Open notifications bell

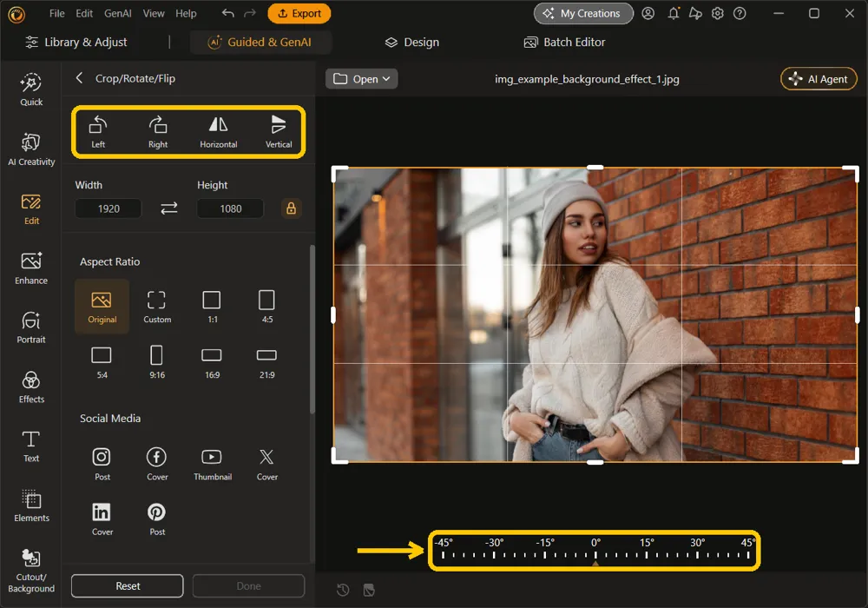point(674,13)
